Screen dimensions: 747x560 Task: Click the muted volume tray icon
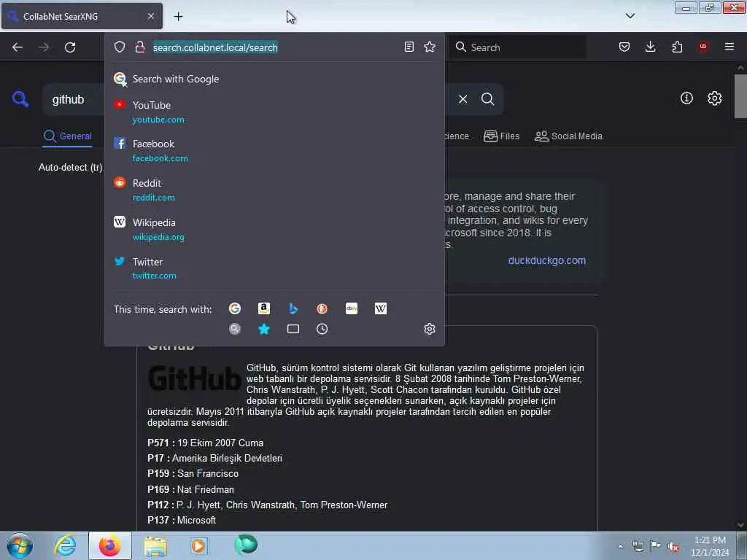pos(673,547)
